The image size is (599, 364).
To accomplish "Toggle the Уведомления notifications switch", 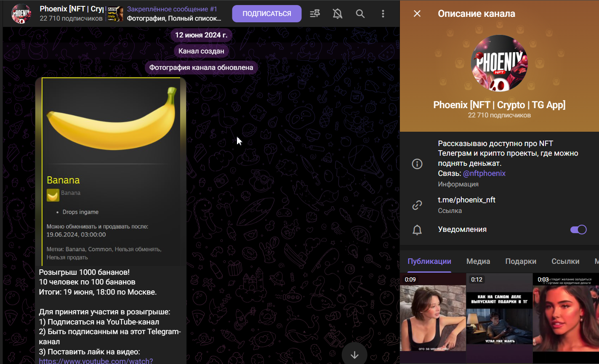I will (578, 229).
